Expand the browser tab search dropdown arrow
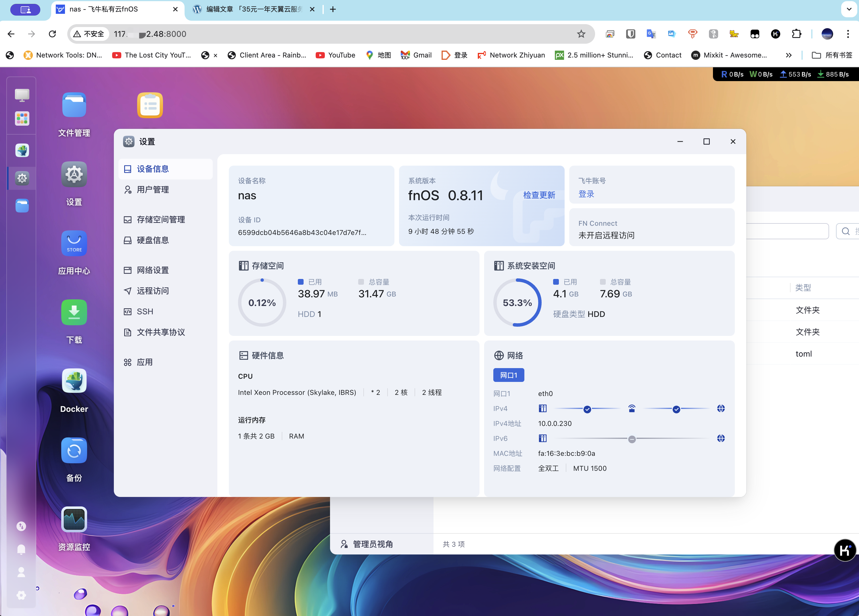 coord(849,9)
